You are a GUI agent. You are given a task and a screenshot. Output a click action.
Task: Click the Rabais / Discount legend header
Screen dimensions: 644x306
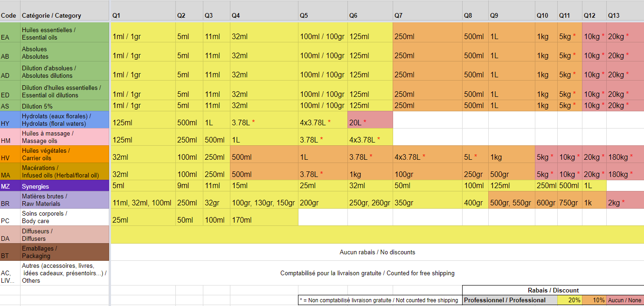553,290
